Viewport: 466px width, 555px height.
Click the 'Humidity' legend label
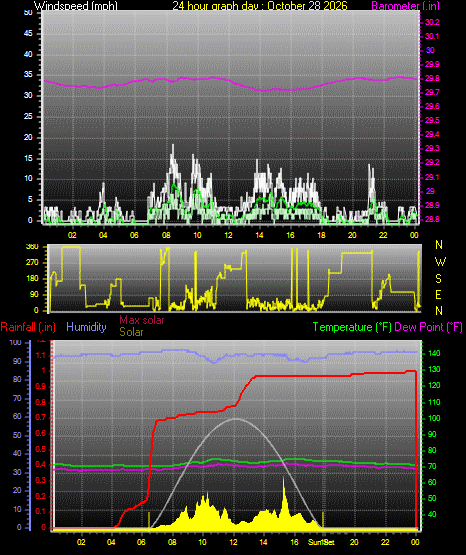(x=86, y=327)
